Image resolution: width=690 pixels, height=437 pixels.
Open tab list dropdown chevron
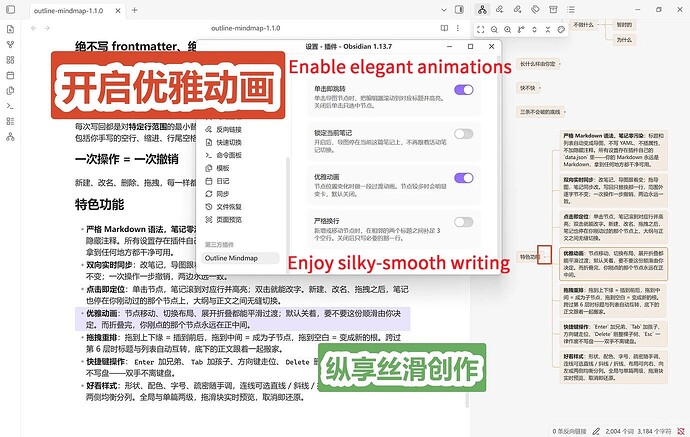click(444, 10)
